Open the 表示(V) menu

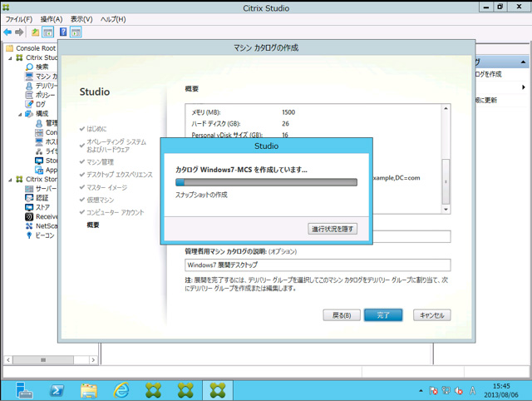pyautogui.click(x=81, y=19)
